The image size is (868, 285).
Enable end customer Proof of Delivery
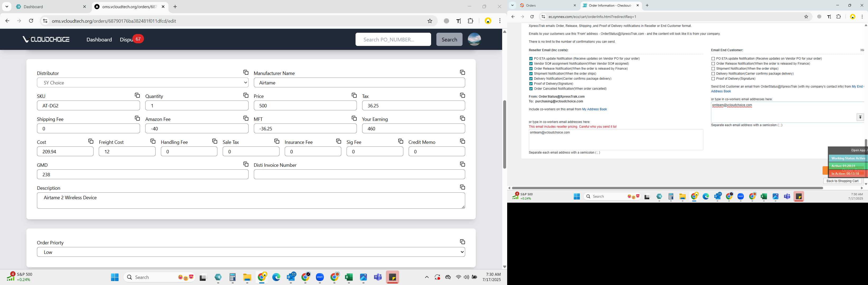click(713, 79)
